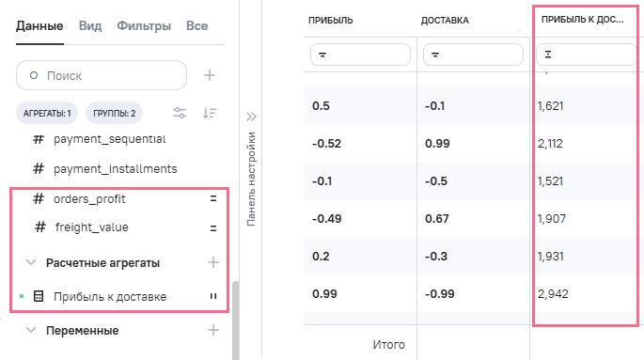Toggle the equals marker on freight_value row
The image size is (644, 360).
point(213,227)
